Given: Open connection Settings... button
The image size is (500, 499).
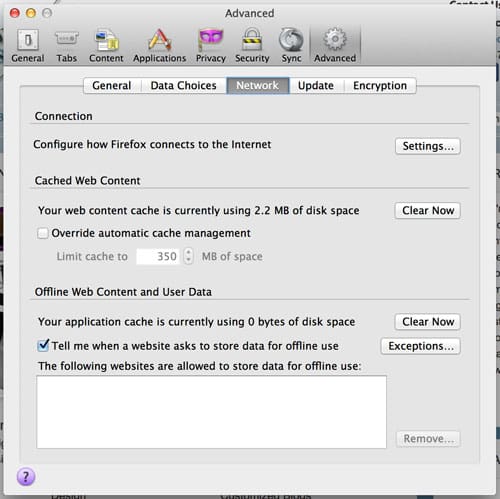Looking at the screenshot, I should [428, 146].
